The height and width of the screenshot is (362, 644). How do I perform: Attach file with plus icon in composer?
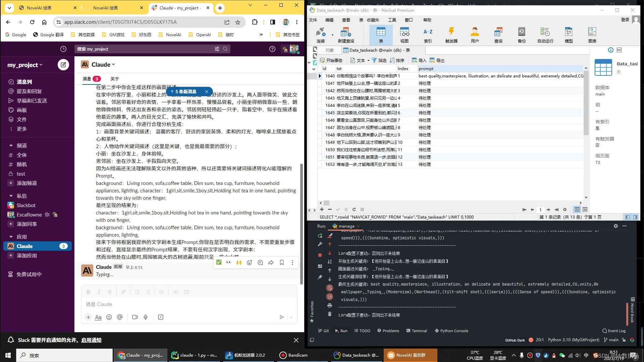[88, 317]
